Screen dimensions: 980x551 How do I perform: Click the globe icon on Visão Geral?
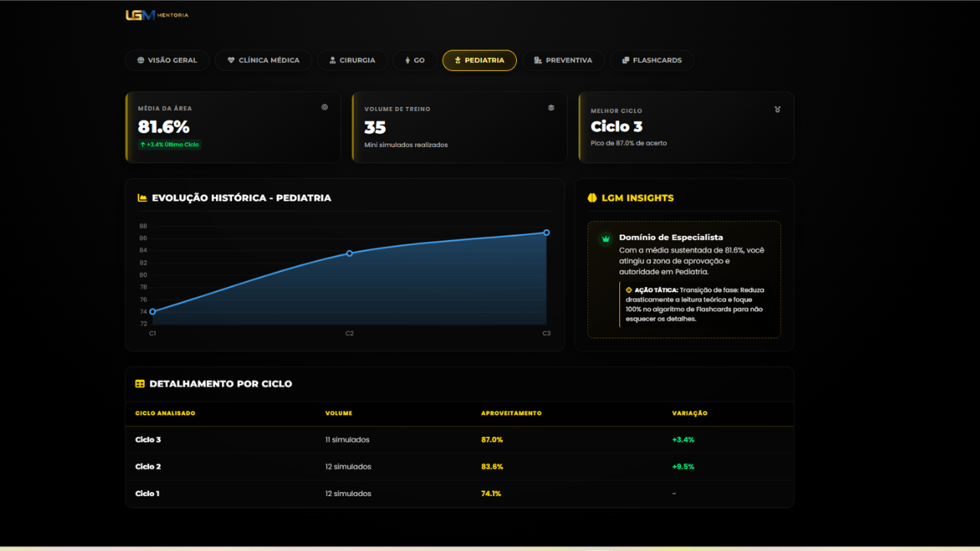point(141,60)
